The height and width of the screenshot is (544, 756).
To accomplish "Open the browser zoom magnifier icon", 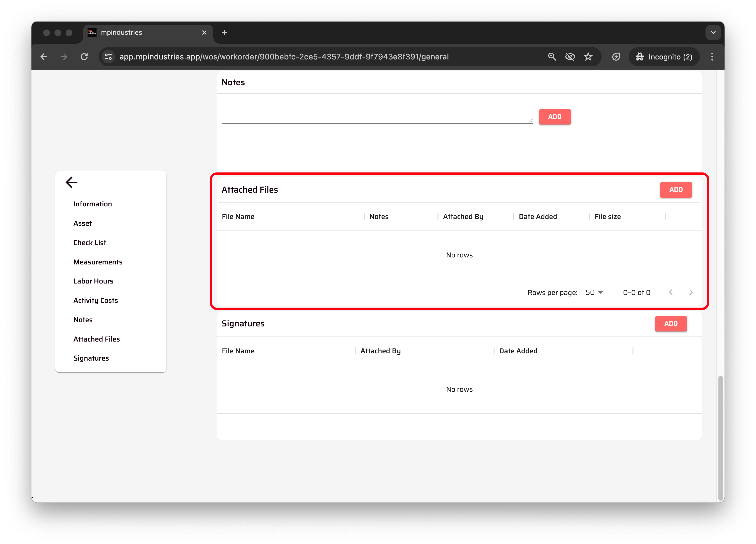I will click(552, 57).
